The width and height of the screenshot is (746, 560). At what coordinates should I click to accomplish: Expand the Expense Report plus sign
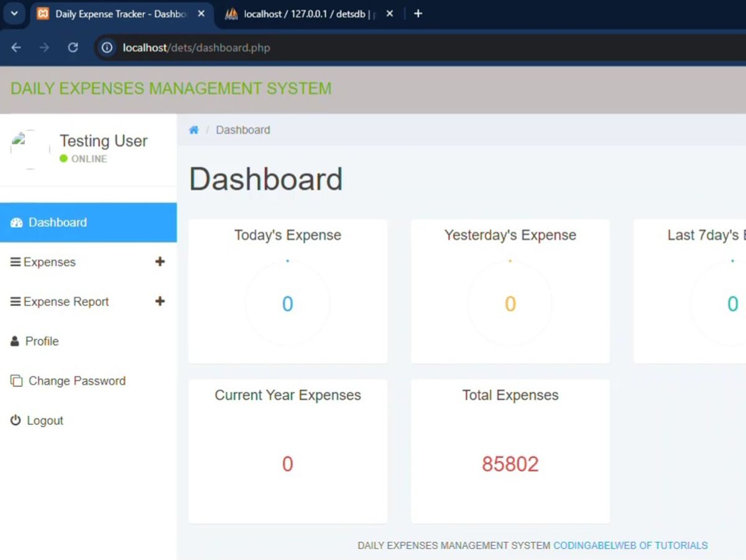pos(160,301)
